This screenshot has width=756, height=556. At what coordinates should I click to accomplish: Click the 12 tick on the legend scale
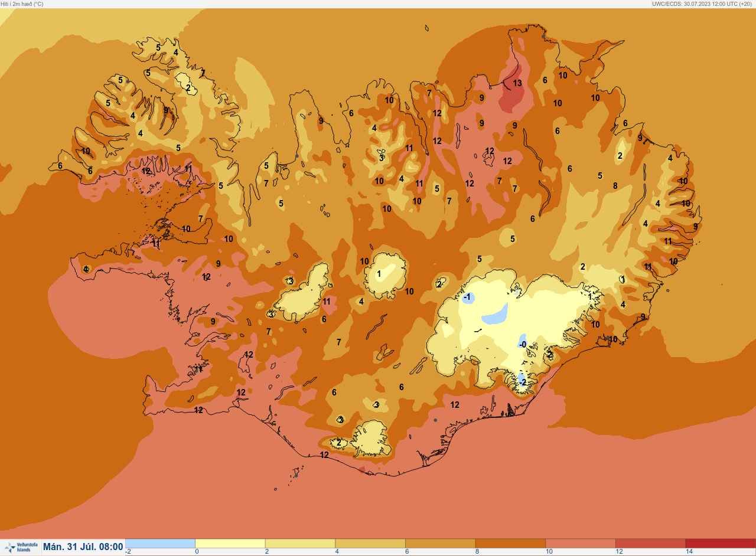[619, 552]
